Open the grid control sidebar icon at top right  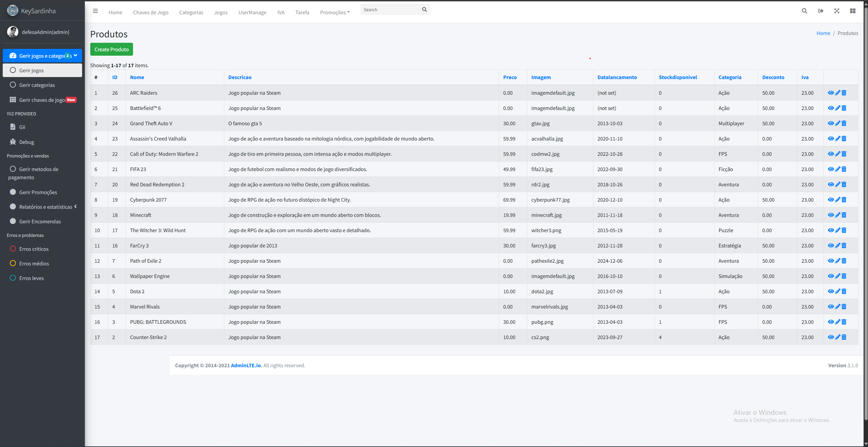pos(852,11)
